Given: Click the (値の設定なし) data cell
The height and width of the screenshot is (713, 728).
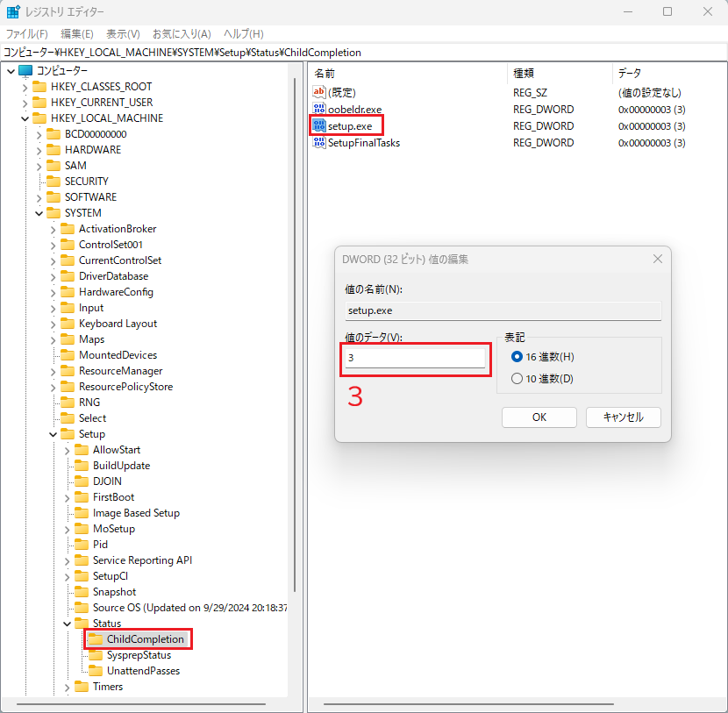Looking at the screenshot, I should [x=650, y=92].
